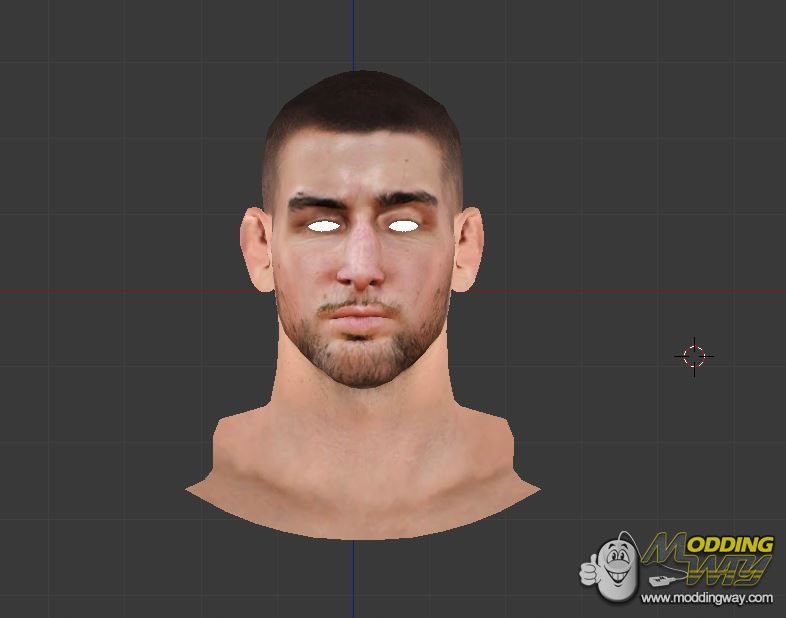
Task: Click the bearded chin of the model
Action: pos(363,362)
